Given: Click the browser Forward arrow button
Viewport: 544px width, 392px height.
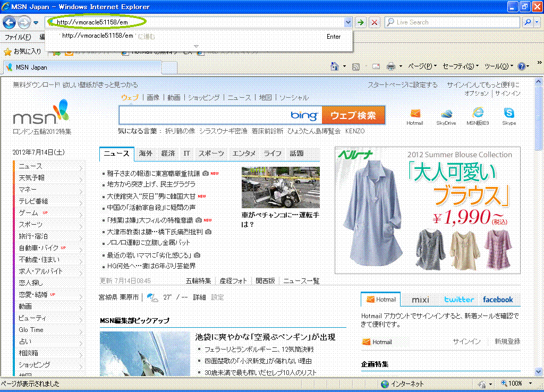Looking at the screenshot, I should point(23,22).
